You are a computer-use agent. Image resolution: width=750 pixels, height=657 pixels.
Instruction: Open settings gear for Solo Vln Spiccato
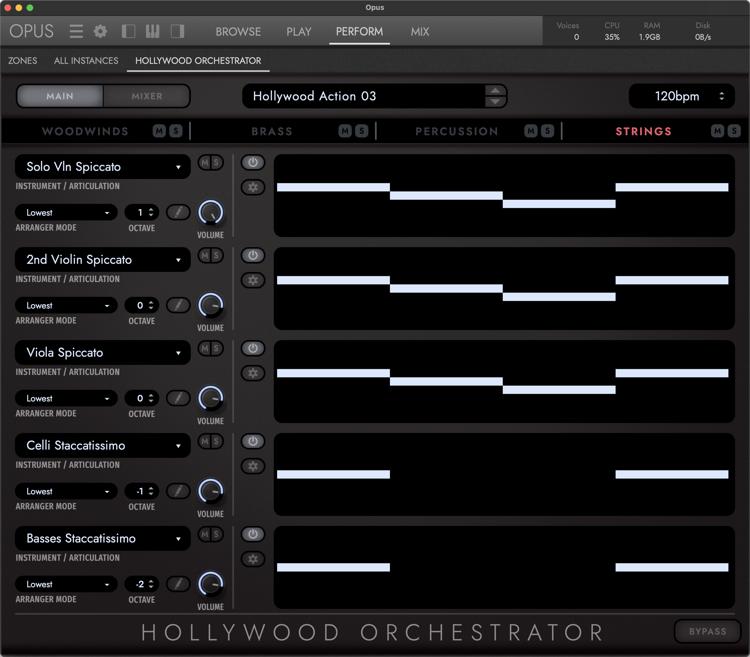253,187
